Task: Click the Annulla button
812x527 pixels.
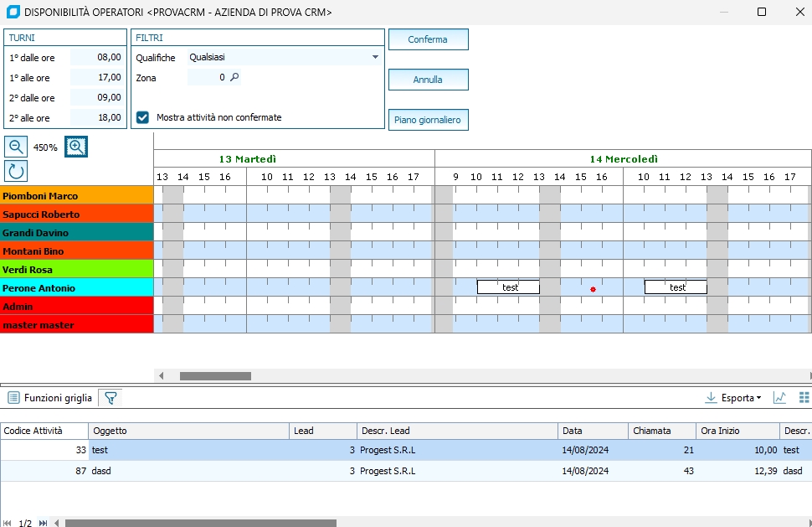Action: pos(428,80)
